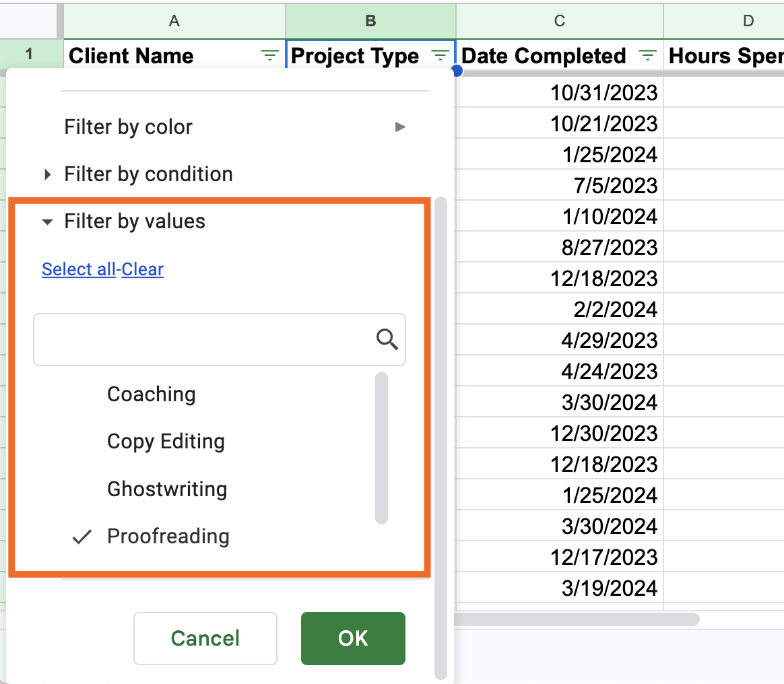This screenshot has width=784, height=684.
Task: Click the Date Completed header cell
Action: (560, 55)
